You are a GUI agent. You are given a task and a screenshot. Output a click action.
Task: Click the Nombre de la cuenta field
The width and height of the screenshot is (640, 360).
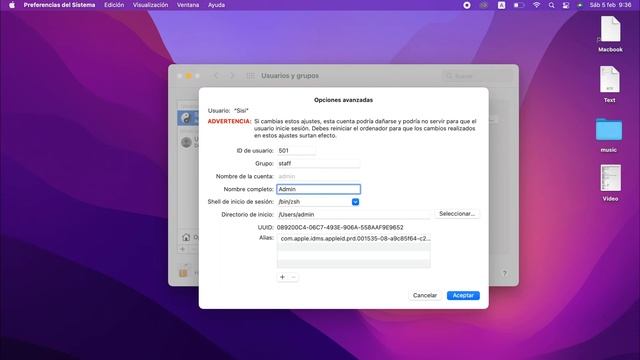(318, 176)
